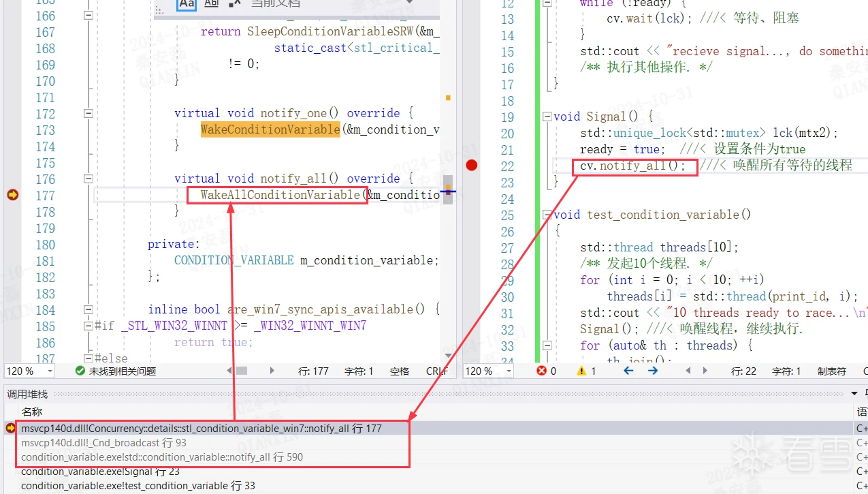Click line number 26 in right editor
Viewport: 868px width, 494px height.
point(507,231)
